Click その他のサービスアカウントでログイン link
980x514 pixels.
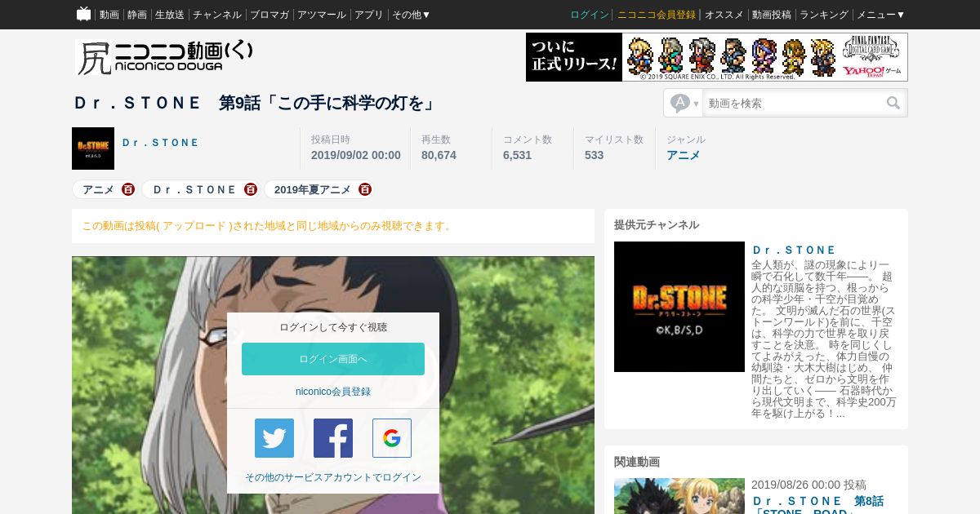[333, 477]
